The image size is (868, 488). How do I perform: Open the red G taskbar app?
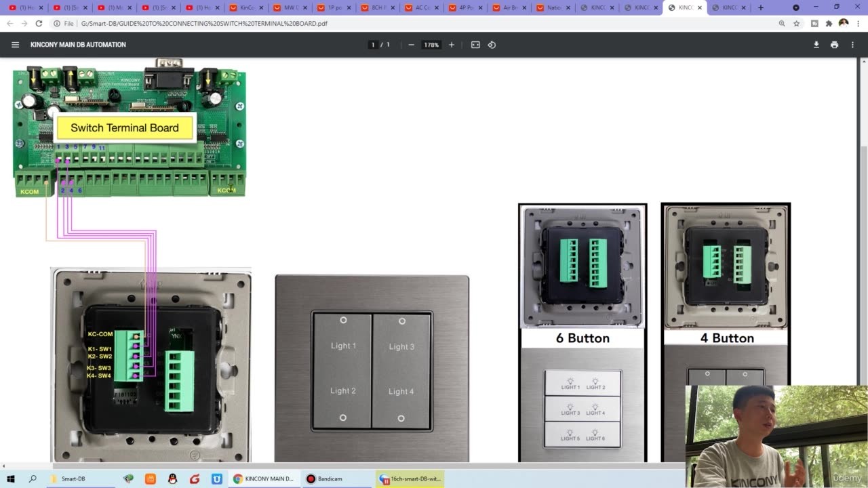[195, 479]
